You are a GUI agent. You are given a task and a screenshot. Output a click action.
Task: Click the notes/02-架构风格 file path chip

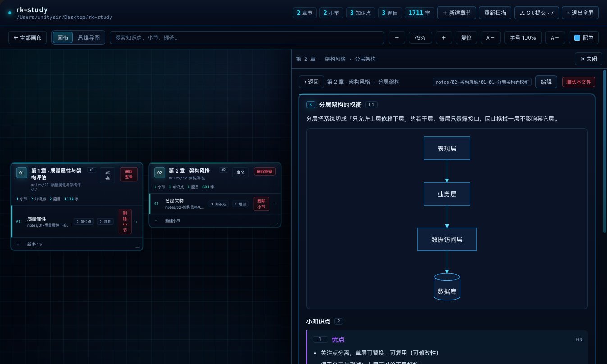click(x=482, y=82)
